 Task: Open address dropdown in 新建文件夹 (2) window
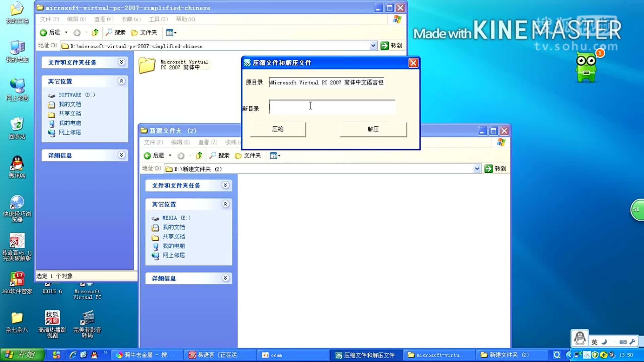[x=477, y=169]
